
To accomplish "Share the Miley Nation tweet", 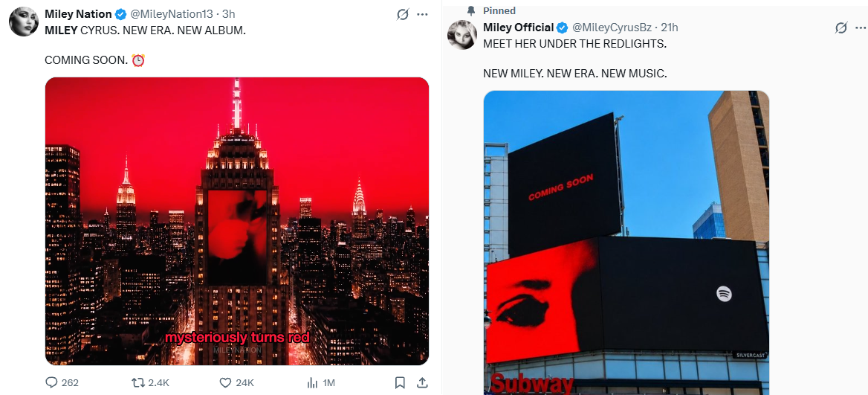I will [422, 382].
